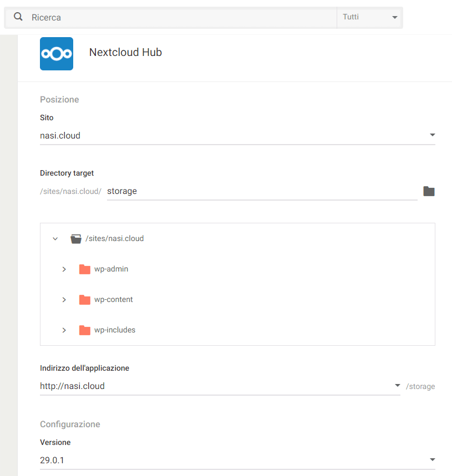This screenshot has height=476, width=452.
Task: Select the wp-includes tree item label
Action: click(115, 330)
